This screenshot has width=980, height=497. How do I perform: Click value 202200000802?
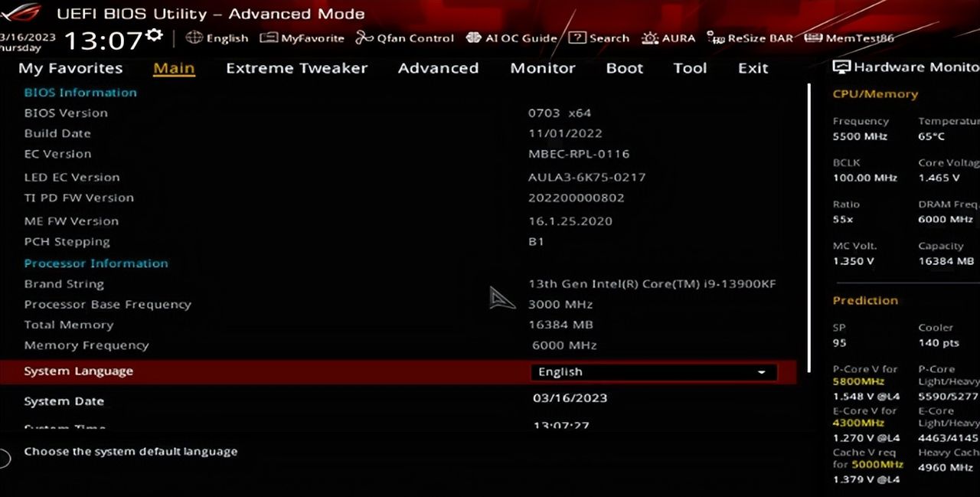pos(577,198)
